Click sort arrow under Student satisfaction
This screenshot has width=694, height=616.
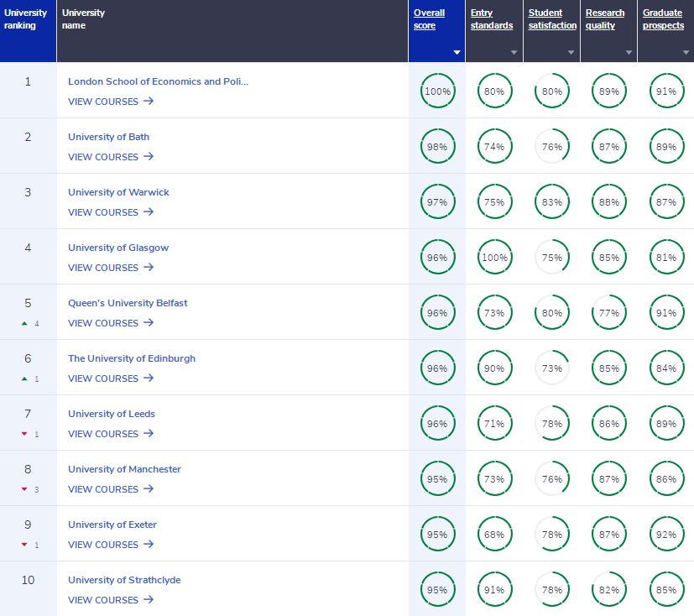coord(571,53)
